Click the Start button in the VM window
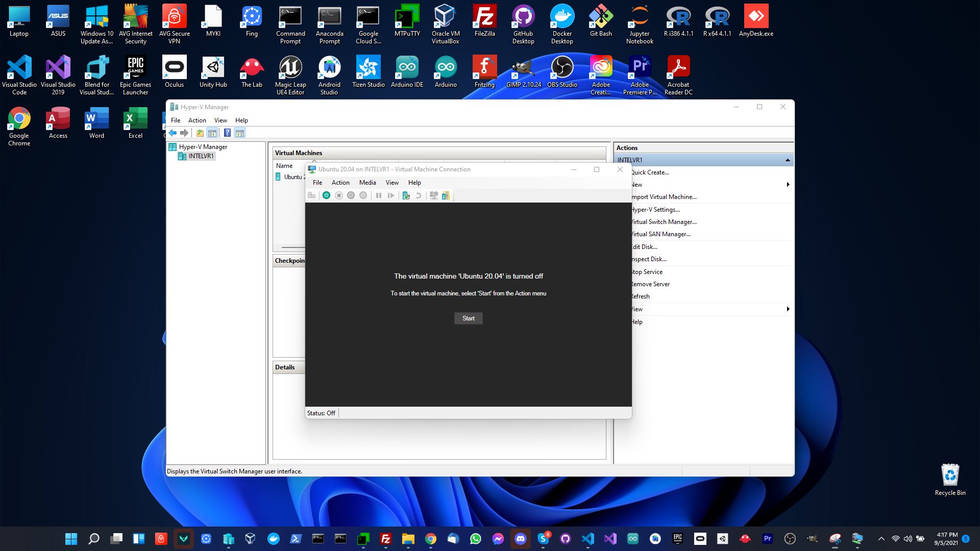 [x=469, y=318]
